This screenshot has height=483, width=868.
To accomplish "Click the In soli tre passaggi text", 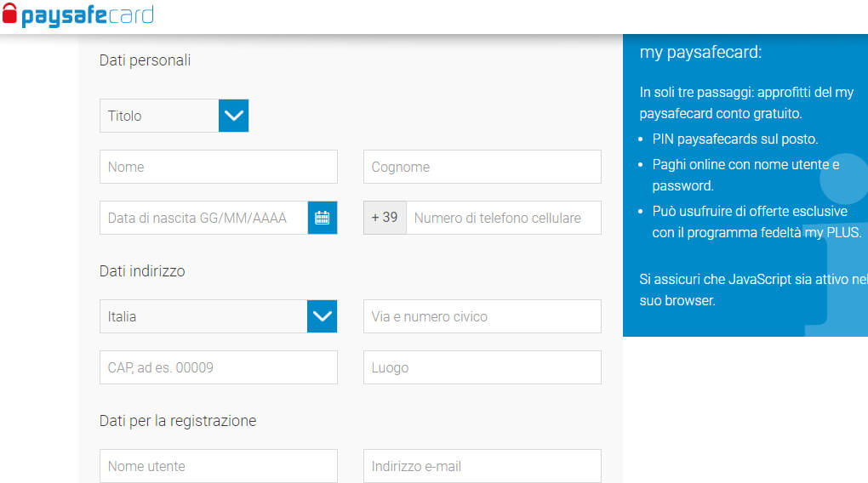I will pyautogui.click(x=747, y=103).
